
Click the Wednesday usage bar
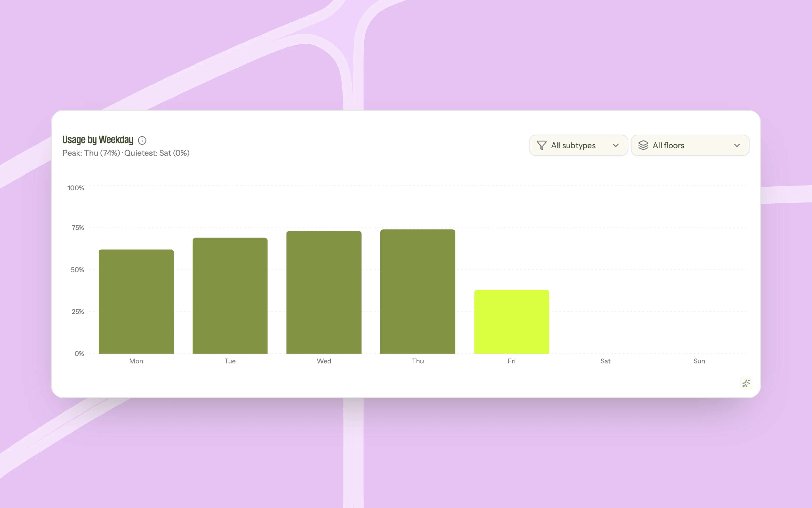(x=324, y=292)
